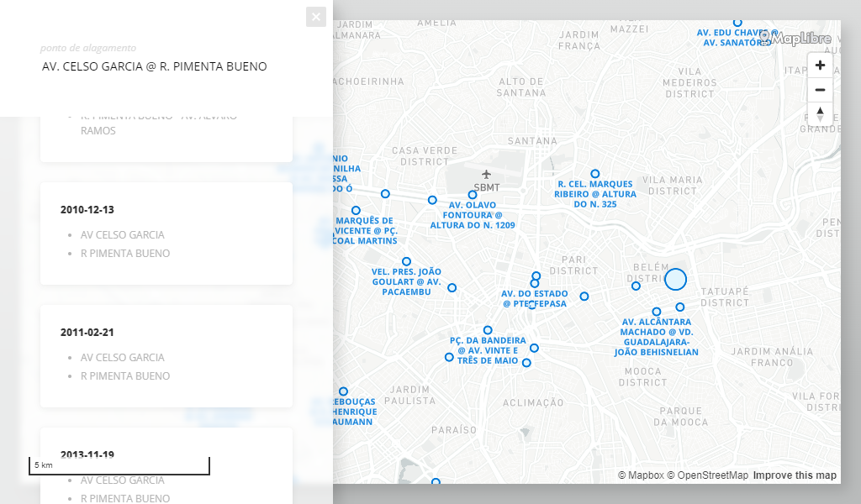The width and height of the screenshot is (861, 504).
Task: Click the R. CEL. MARQUES RIBEIRO map label
Action: click(x=595, y=194)
